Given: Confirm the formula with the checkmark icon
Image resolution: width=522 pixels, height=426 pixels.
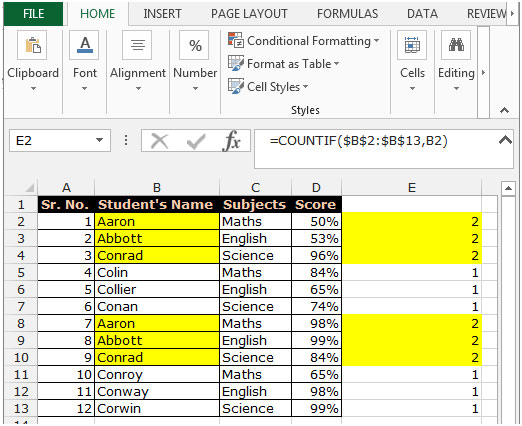Looking at the screenshot, I should [196, 141].
